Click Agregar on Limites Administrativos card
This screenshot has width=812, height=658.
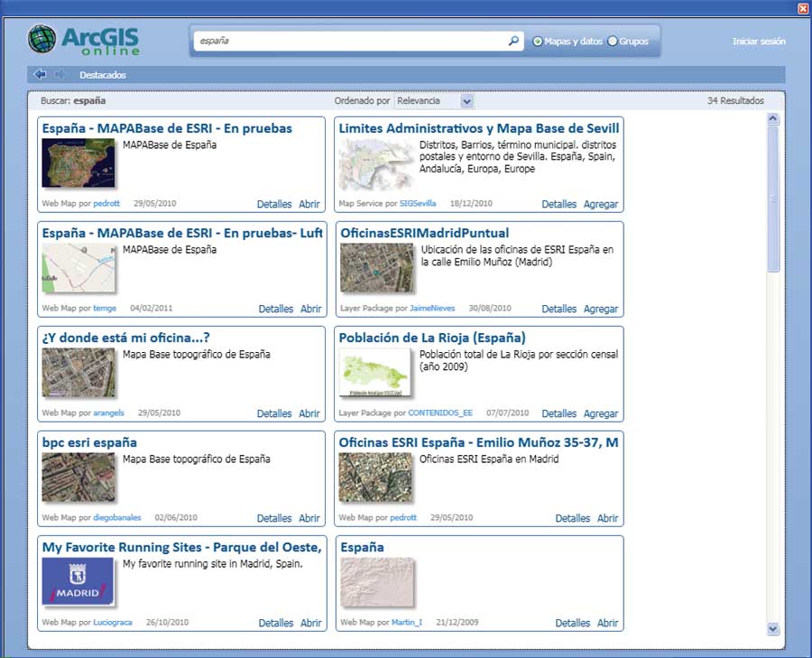601,204
